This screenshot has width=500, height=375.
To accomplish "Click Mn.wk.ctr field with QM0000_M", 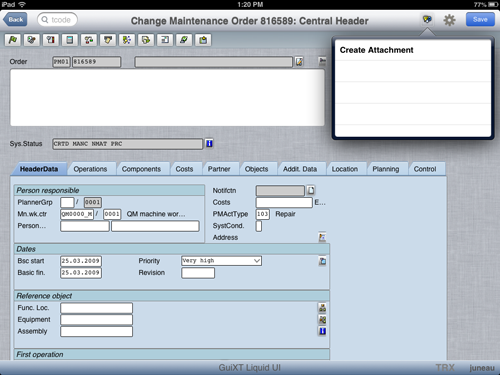I will tap(77, 214).
